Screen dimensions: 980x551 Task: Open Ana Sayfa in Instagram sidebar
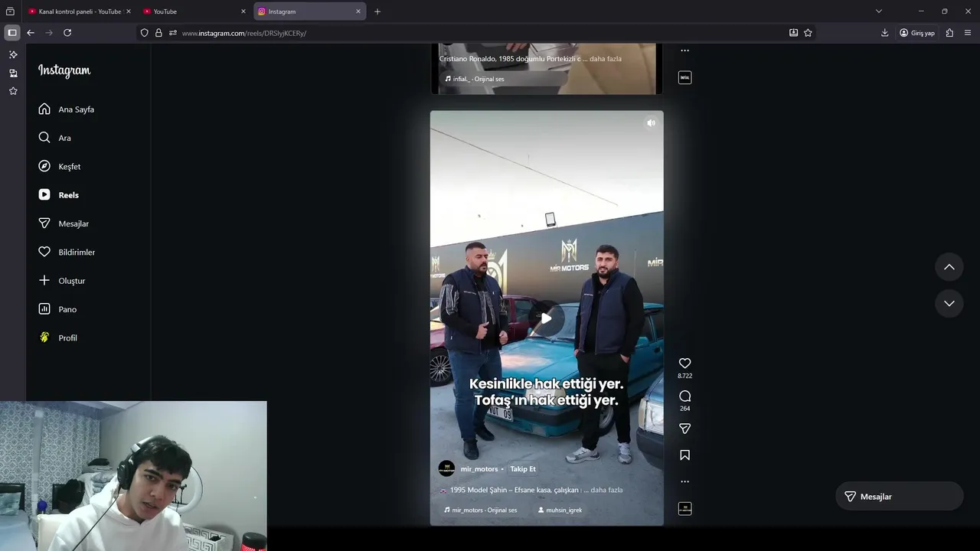tap(67, 109)
